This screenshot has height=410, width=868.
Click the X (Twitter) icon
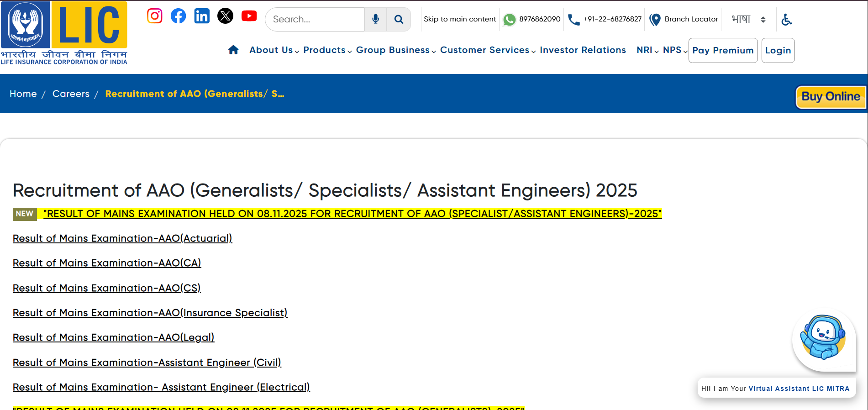pos(225,16)
